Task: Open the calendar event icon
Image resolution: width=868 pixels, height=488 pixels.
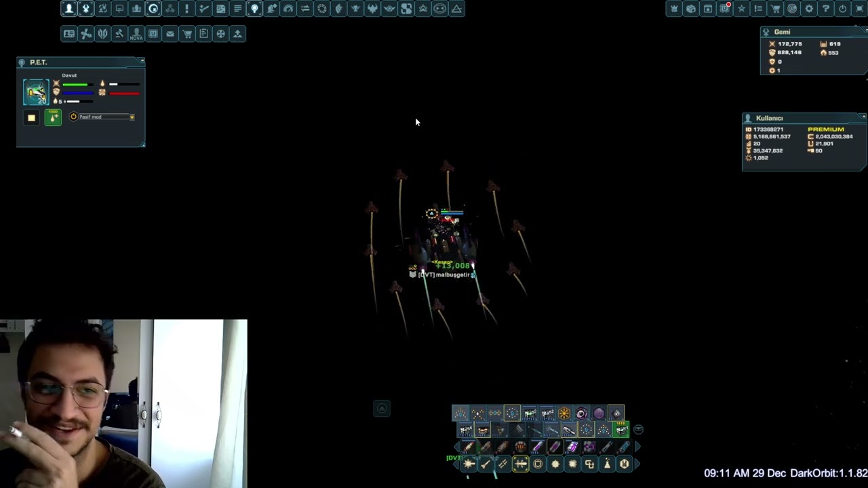Action: coord(708,9)
